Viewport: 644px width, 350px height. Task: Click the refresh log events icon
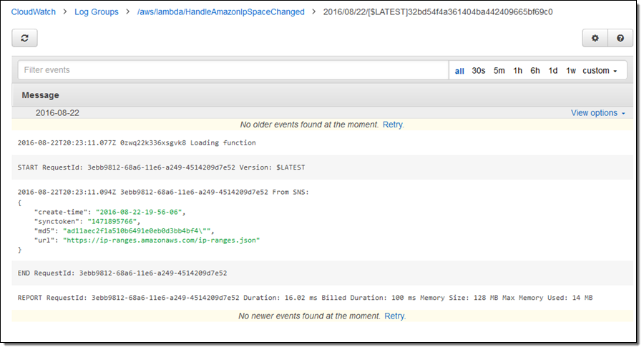click(24, 39)
